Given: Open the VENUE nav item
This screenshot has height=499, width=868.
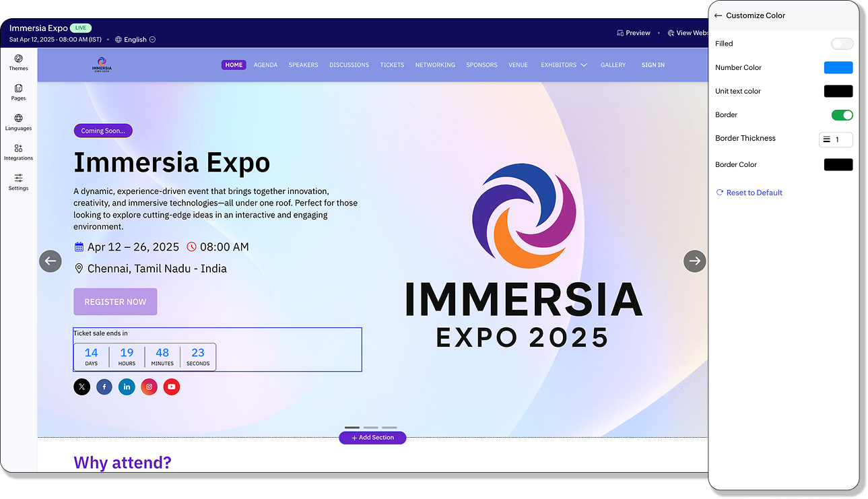Looking at the screenshot, I should (x=519, y=65).
